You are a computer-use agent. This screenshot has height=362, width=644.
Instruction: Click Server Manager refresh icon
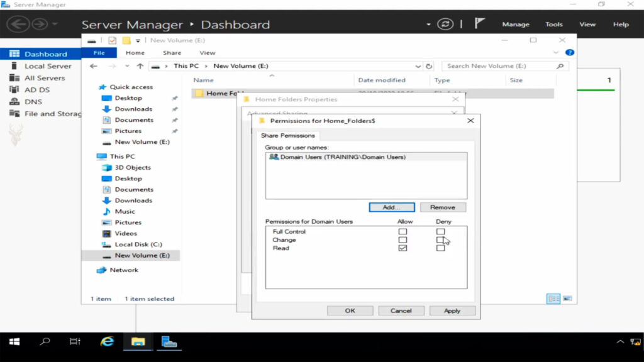pyautogui.click(x=445, y=25)
